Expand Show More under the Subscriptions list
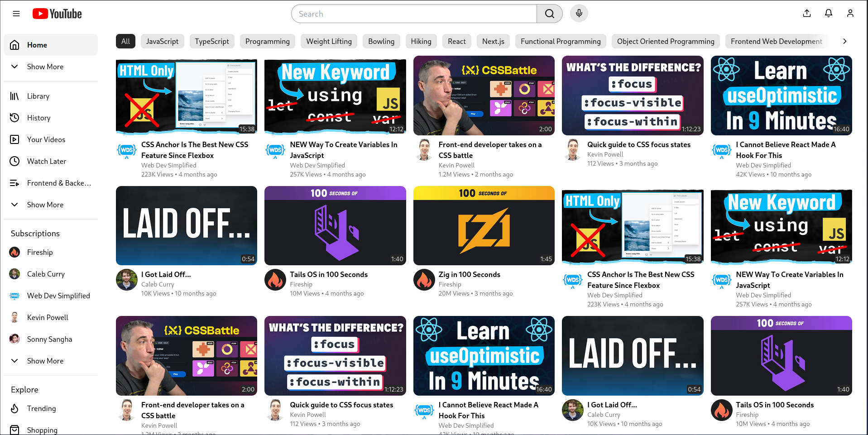The height and width of the screenshot is (435, 868). coord(51,361)
